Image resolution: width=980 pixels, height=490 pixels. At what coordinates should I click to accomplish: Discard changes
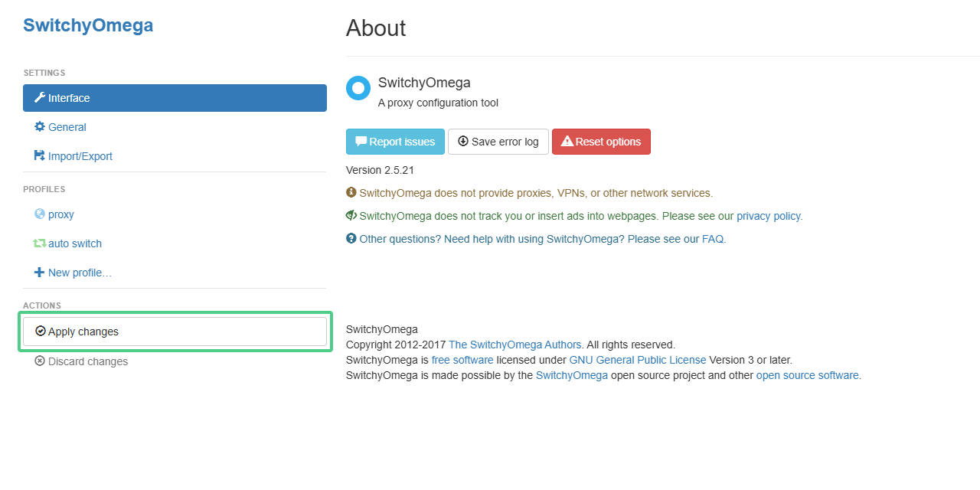pyautogui.click(x=175, y=361)
